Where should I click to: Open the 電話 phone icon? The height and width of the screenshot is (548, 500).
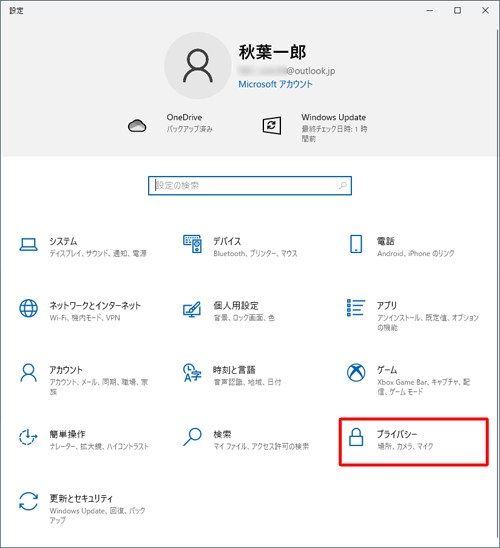tap(356, 244)
